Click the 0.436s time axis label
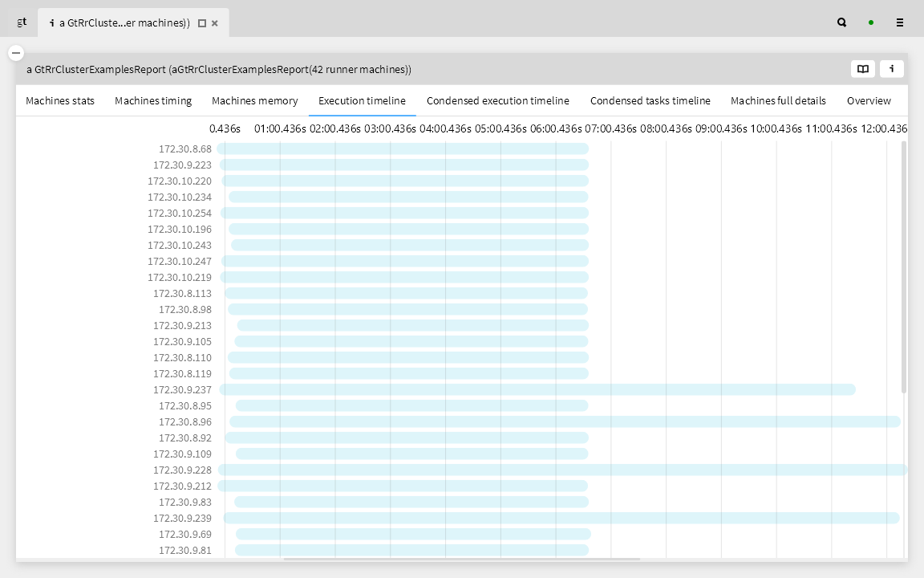Screen dimensions: 924x578 point(225,128)
